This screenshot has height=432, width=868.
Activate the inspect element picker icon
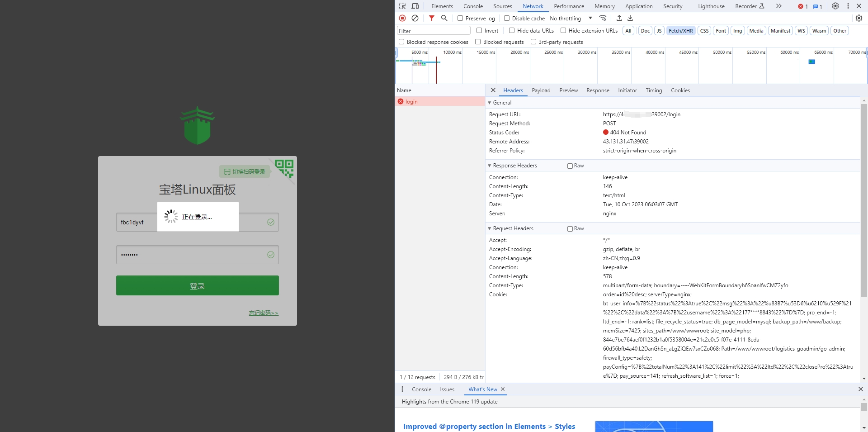[402, 6]
